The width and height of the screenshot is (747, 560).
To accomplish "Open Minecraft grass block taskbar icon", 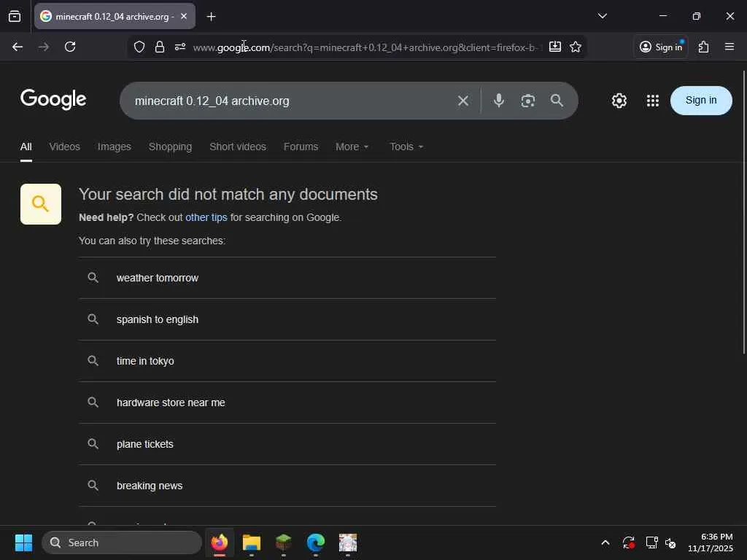I will pyautogui.click(x=284, y=542).
